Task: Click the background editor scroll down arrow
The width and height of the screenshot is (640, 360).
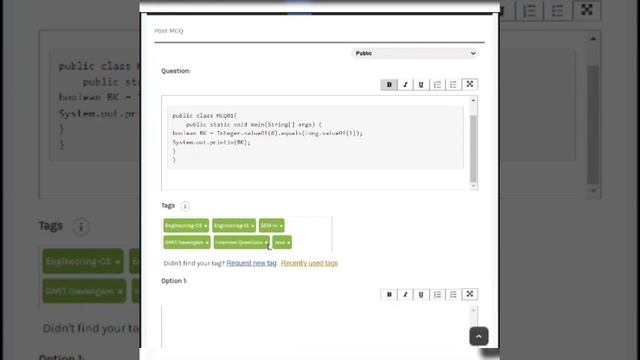Action: click(x=593, y=191)
